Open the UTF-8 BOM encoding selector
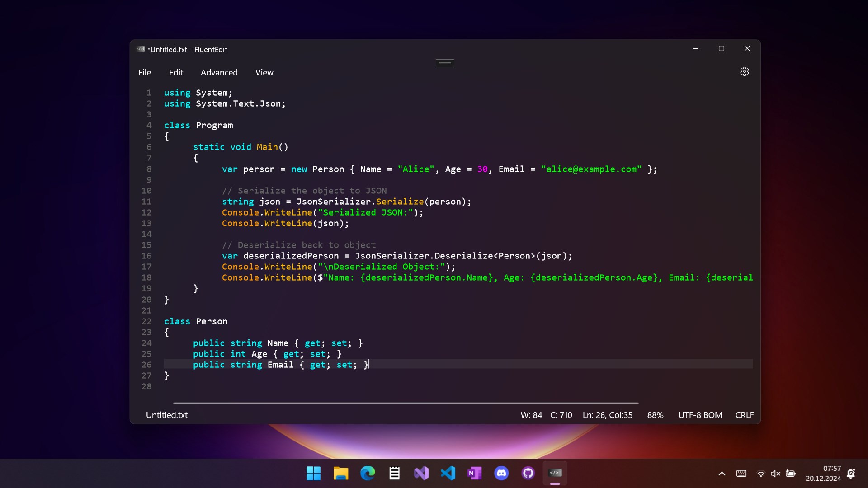The width and height of the screenshot is (868, 488). 700,415
